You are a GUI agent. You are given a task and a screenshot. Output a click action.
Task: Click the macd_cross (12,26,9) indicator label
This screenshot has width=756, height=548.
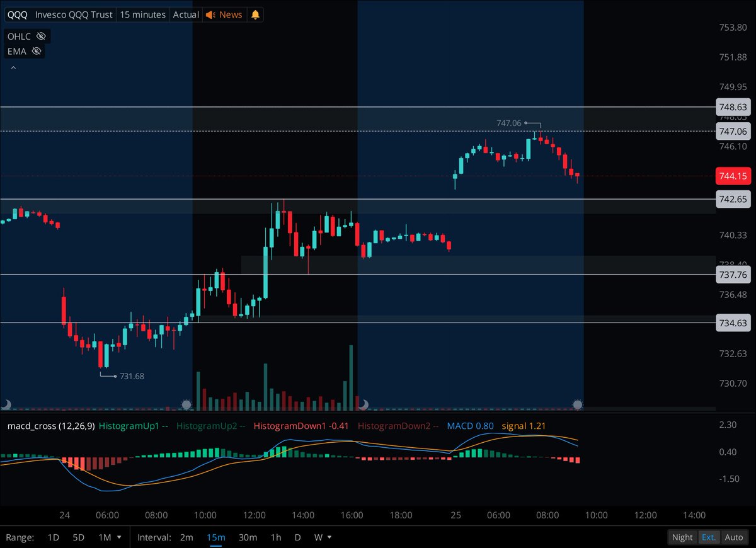(x=51, y=426)
